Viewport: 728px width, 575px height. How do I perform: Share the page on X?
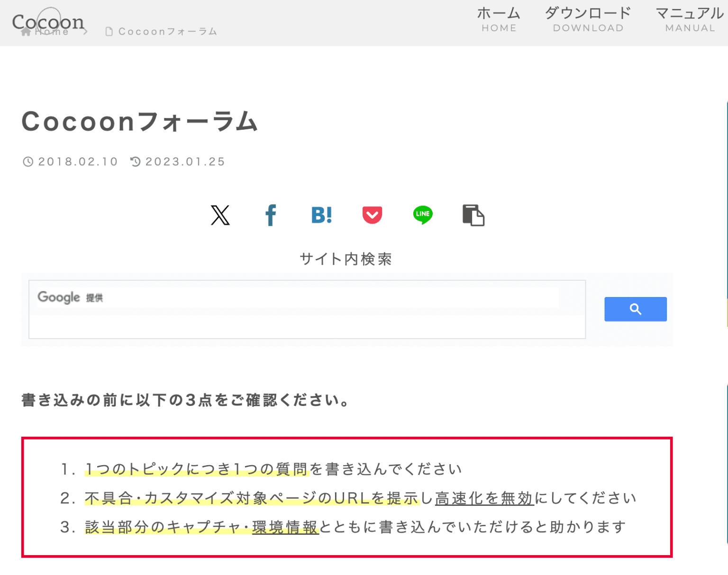(x=220, y=216)
